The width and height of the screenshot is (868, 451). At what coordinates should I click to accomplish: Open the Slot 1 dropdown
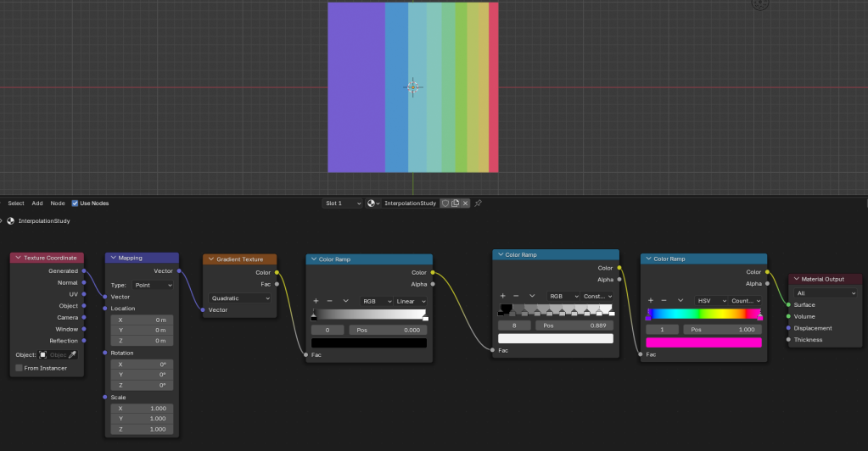[x=343, y=203]
